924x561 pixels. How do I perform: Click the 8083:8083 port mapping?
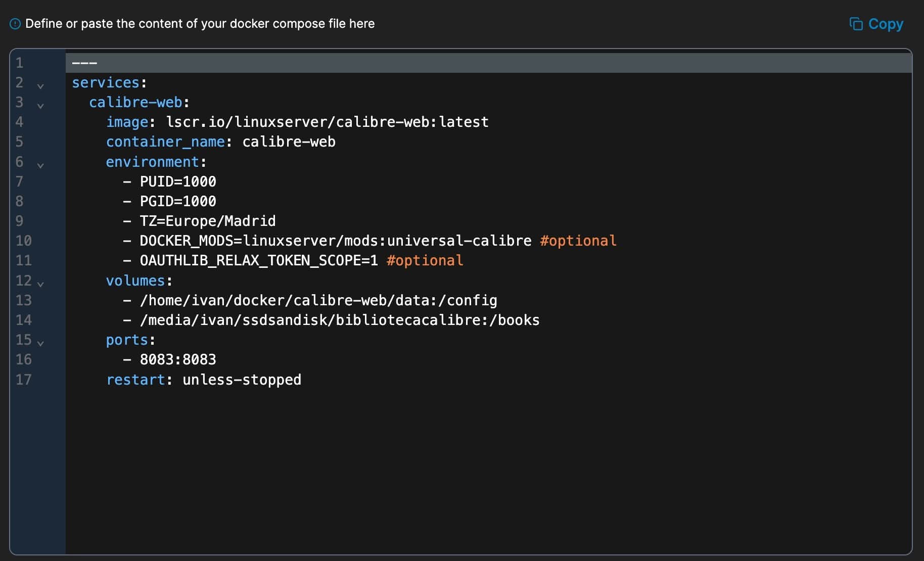click(x=178, y=360)
